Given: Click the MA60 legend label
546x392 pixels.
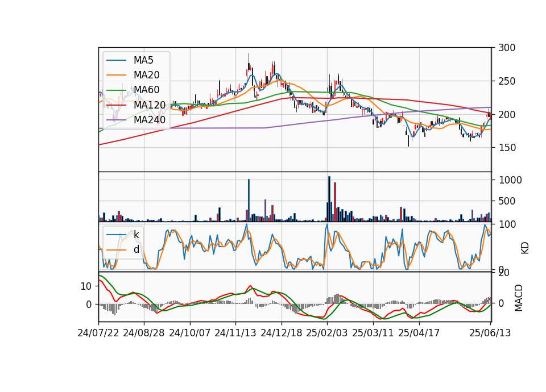Looking at the screenshot, I should point(146,90).
